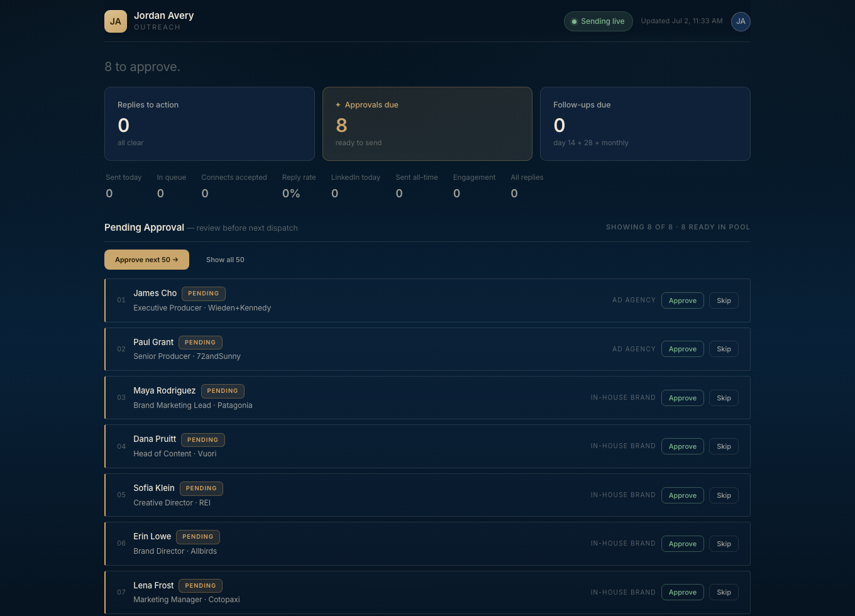The height and width of the screenshot is (616, 855).
Task: Skip James Cho
Action: (x=724, y=300)
